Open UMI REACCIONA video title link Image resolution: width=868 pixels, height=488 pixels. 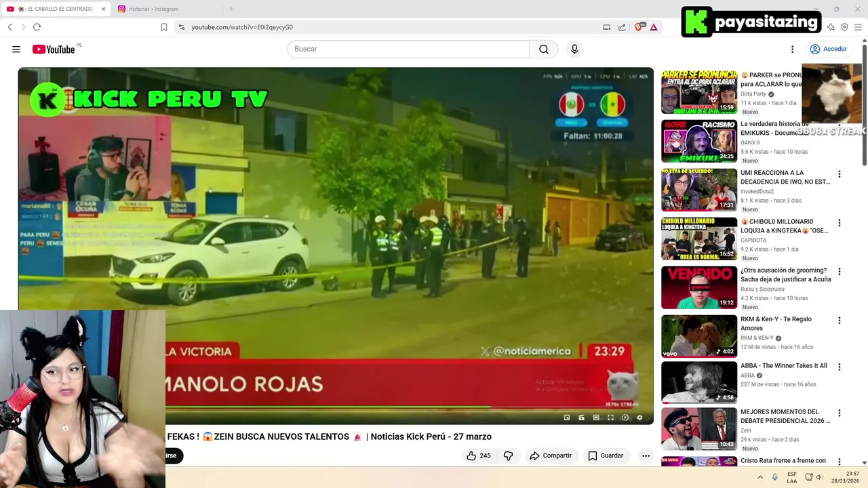(785, 177)
